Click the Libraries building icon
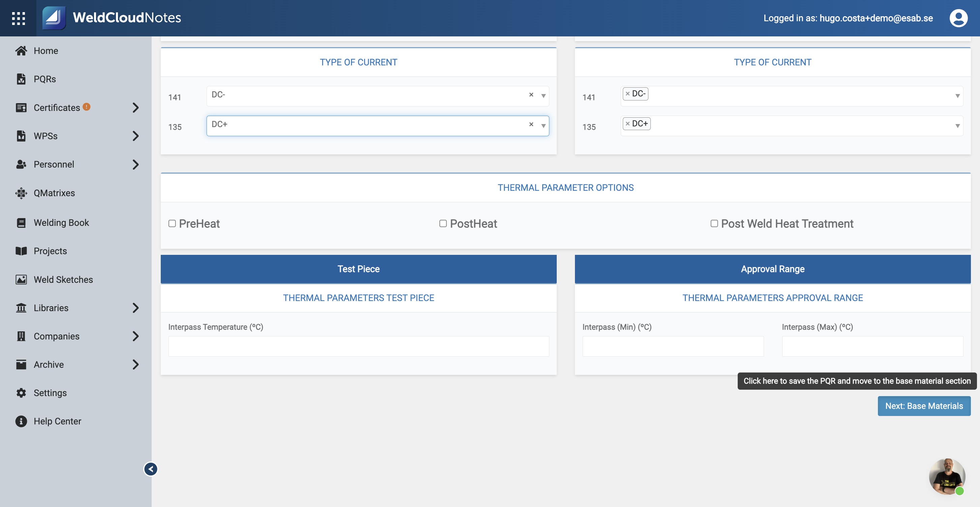980x507 pixels. pyautogui.click(x=21, y=307)
